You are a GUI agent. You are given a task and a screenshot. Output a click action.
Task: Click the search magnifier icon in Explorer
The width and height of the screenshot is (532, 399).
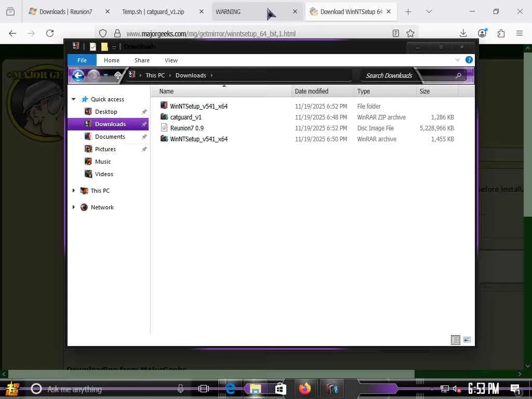point(458,75)
